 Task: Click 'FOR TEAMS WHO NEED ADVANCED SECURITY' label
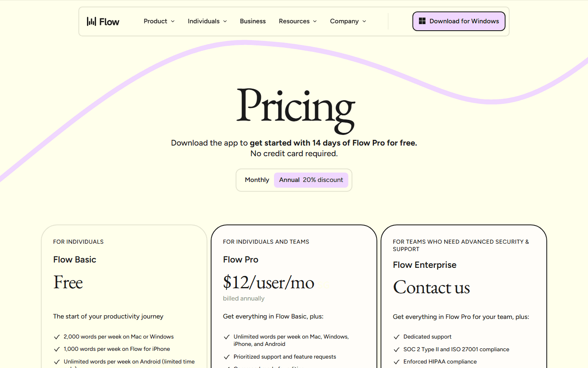(461, 245)
